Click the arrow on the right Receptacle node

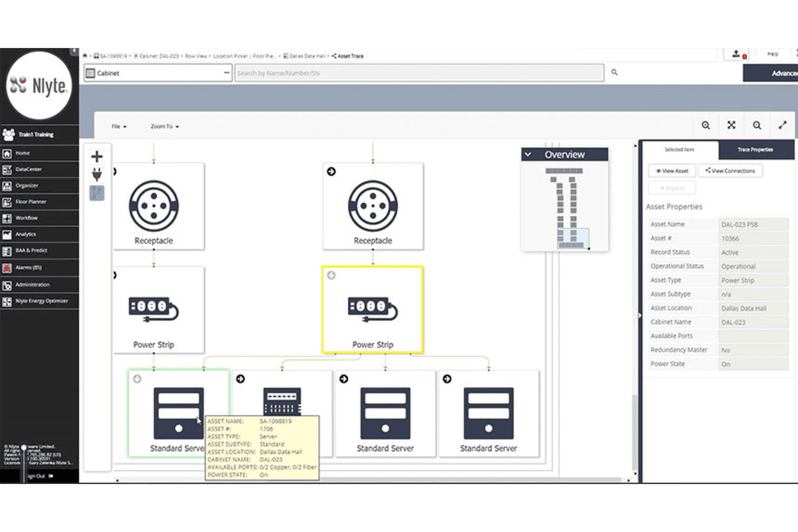coord(331,171)
